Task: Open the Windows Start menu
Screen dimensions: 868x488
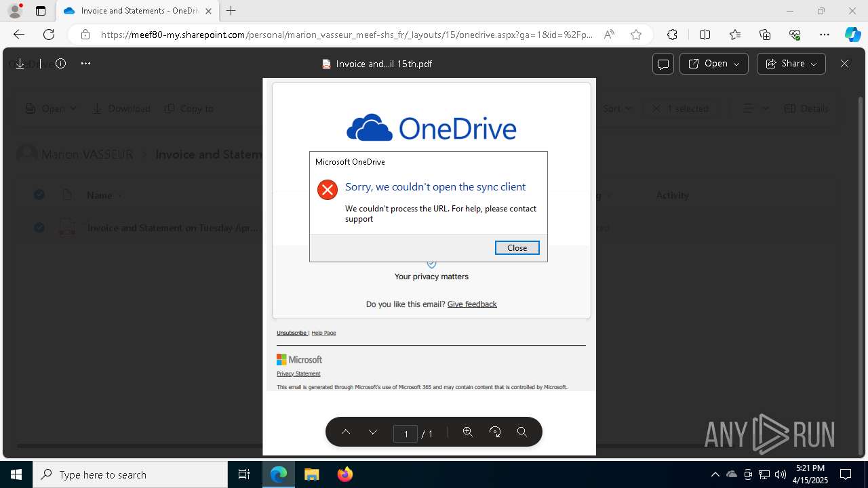Action: (x=16, y=474)
